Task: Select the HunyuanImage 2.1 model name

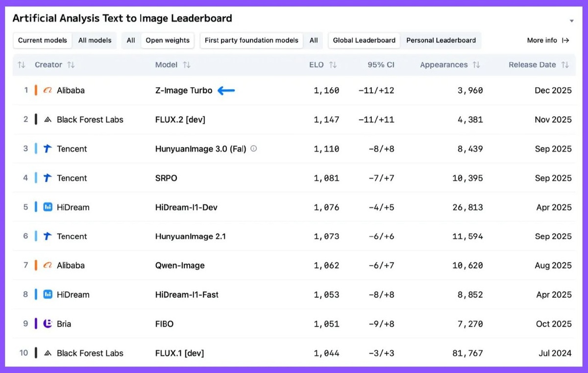Action: (190, 236)
